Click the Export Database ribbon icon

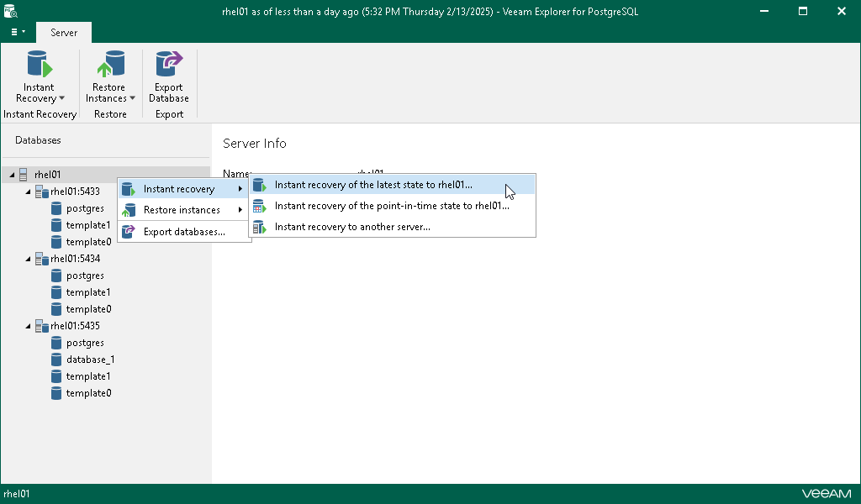click(168, 64)
